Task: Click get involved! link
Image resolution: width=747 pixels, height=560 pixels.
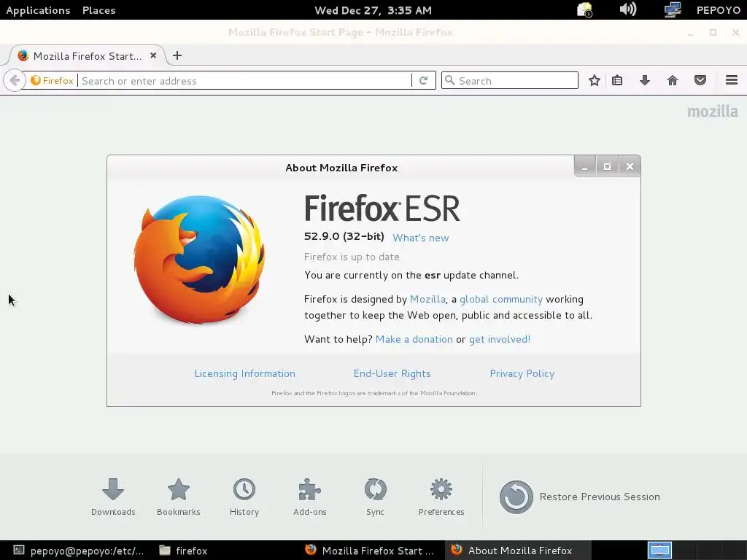Action: [499, 339]
